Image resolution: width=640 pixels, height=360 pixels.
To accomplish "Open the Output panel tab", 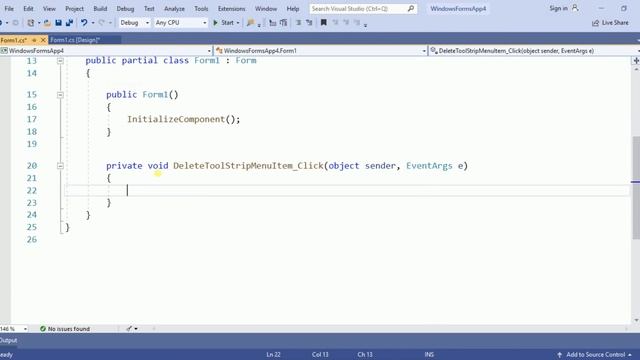I will pos(8,340).
